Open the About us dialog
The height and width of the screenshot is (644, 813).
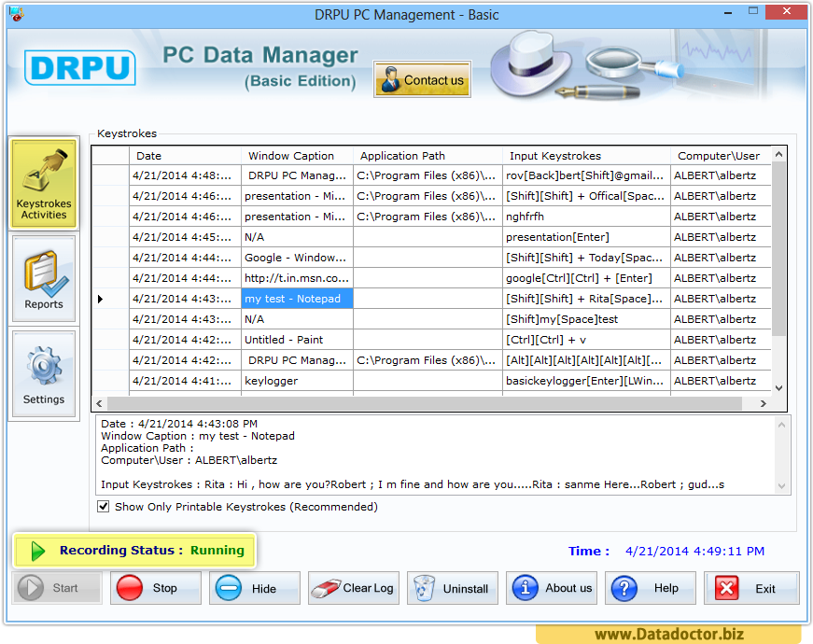pyautogui.click(x=552, y=588)
